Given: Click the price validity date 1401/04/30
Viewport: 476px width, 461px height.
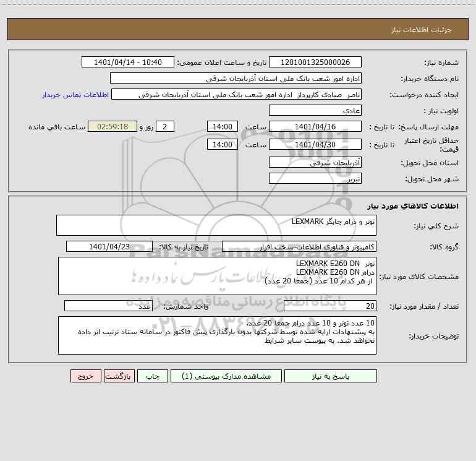Looking at the screenshot, I should (315, 145).
